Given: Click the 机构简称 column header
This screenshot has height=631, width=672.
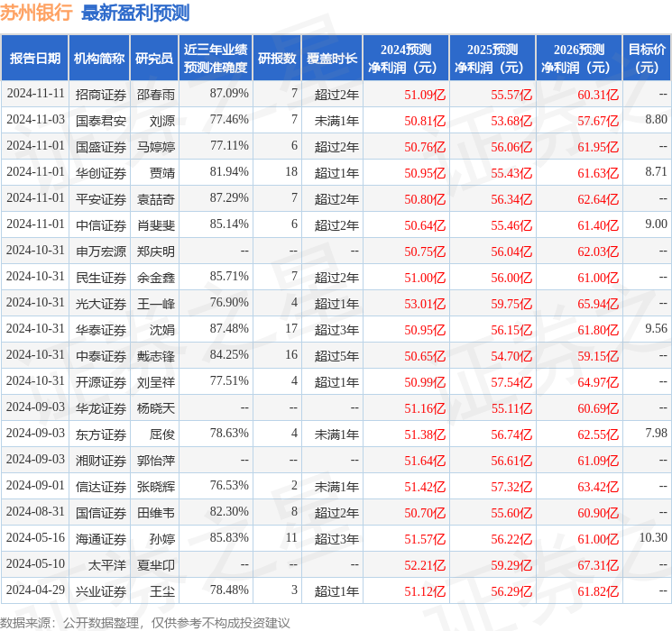Looking at the screenshot, I should coord(99,59).
